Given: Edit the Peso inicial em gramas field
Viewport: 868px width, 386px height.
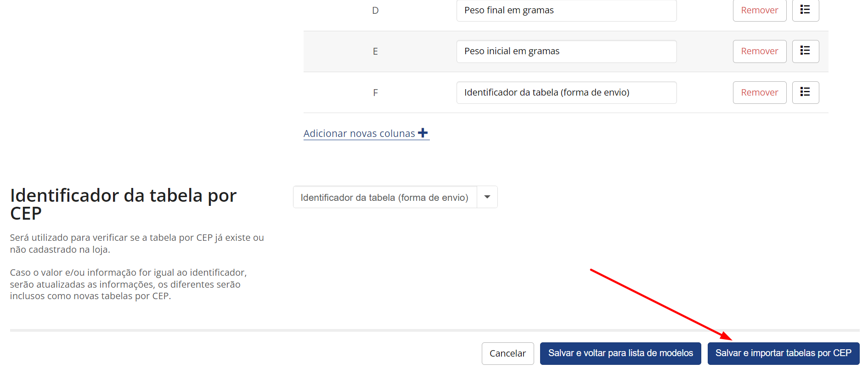Looking at the screenshot, I should [566, 51].
